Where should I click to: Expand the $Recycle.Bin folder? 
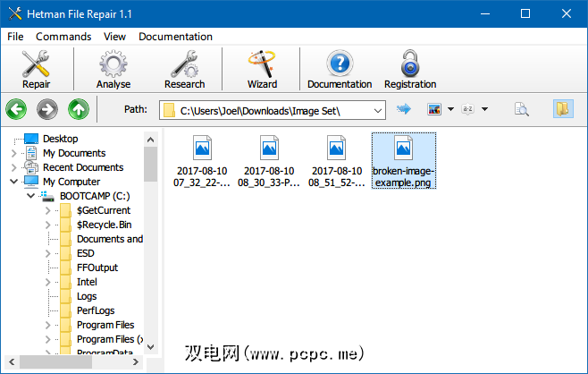point(47,225)
